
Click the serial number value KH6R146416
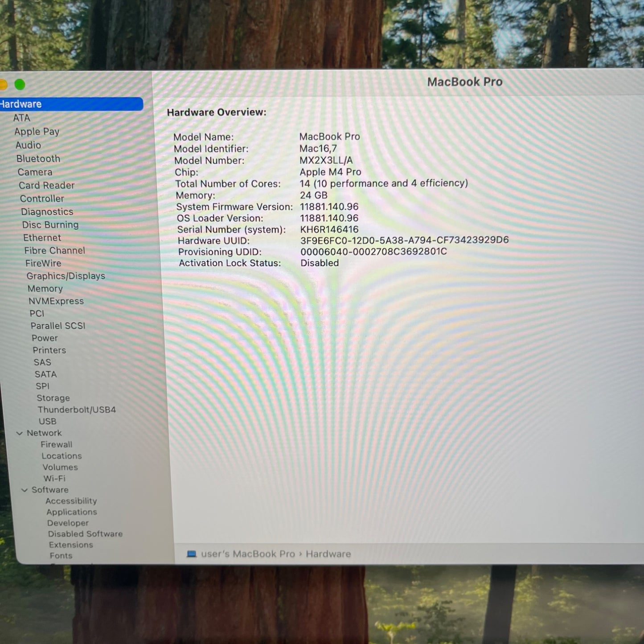pyautogui.click(x=329, y=230)
